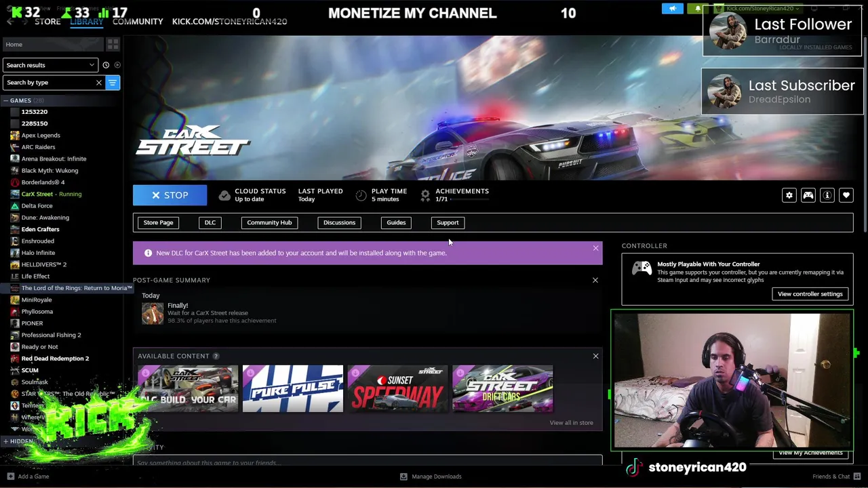Click the Add a Game plus icon

tap(10, 476)
